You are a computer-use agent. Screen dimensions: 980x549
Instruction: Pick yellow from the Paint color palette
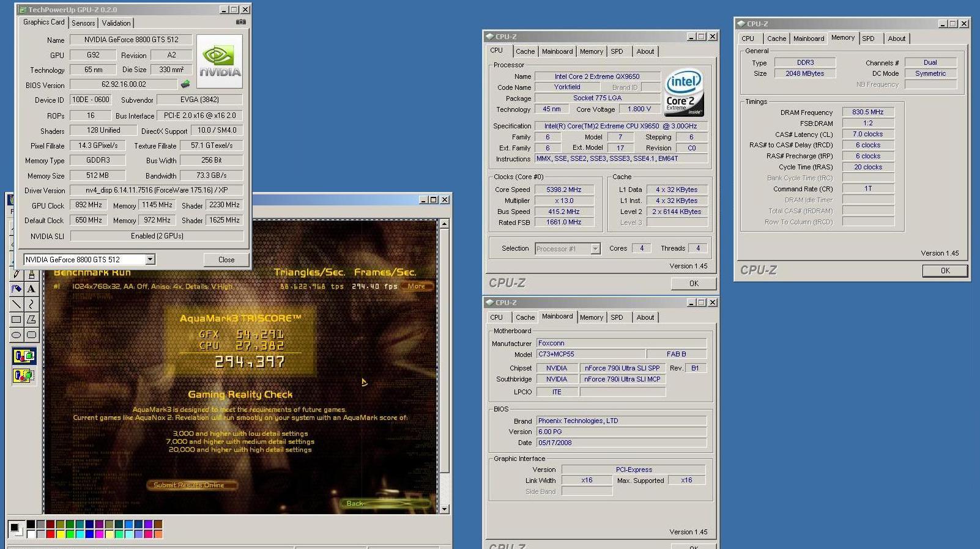pyautogui.click(x=61, y=534)
